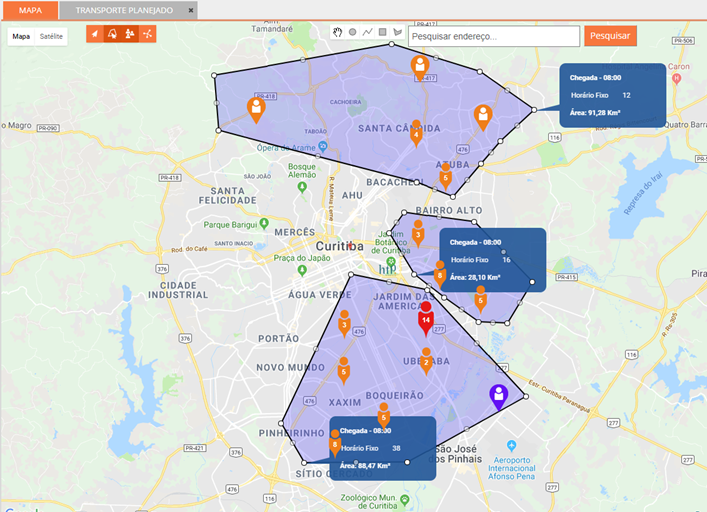This screenshot has height=512, width=707.
Task: Click marker 8 at Pinheirinho
Action: pos(335,443)
